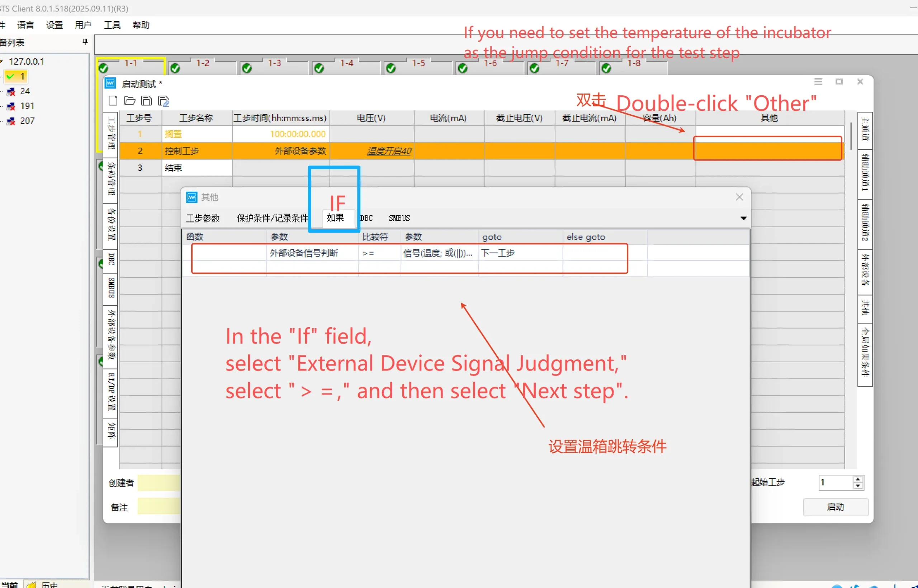This screenshot has width=918, height=588.
Task: Click the green check icon of channel 1-2
Action: click(175, 68)
